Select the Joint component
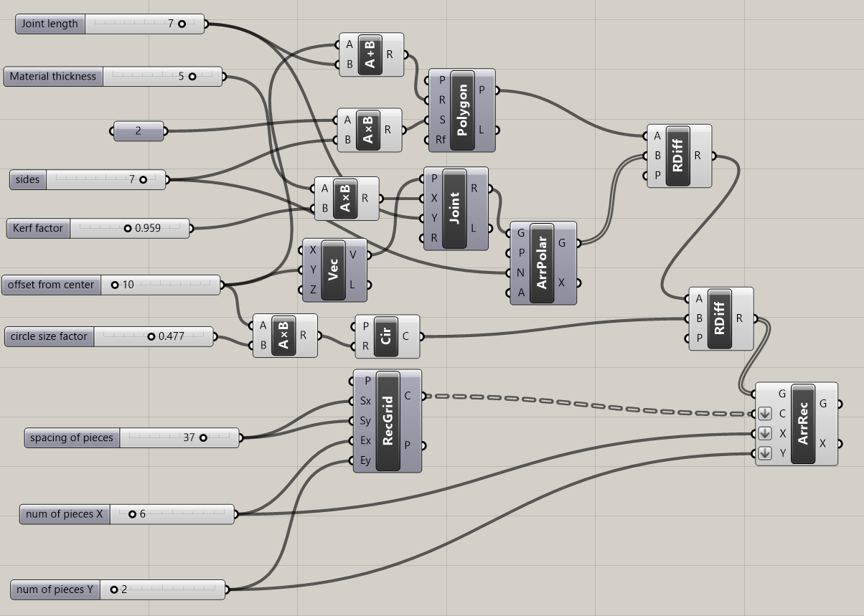Screen dimensions: 864x616 [x=455, y=209]
